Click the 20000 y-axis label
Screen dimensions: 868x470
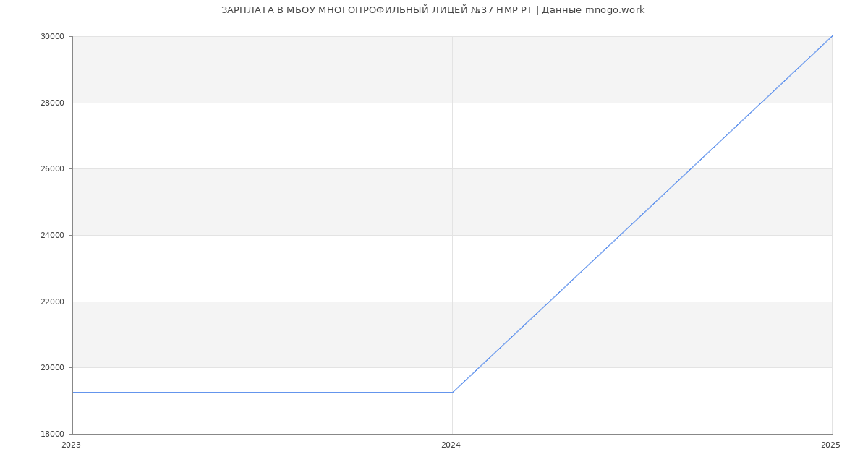click(53, 368)
